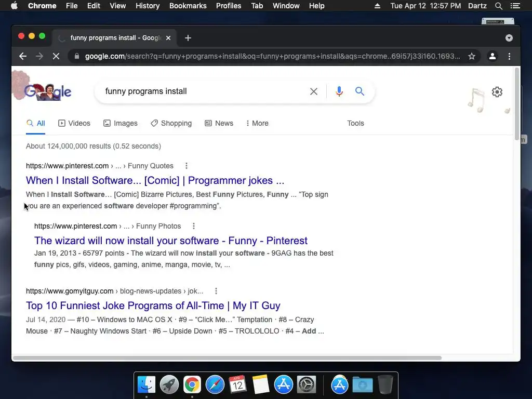This screenshot has width=532, height=399.
Task: Open the Apple menu
Action: (x=14, y=6)
